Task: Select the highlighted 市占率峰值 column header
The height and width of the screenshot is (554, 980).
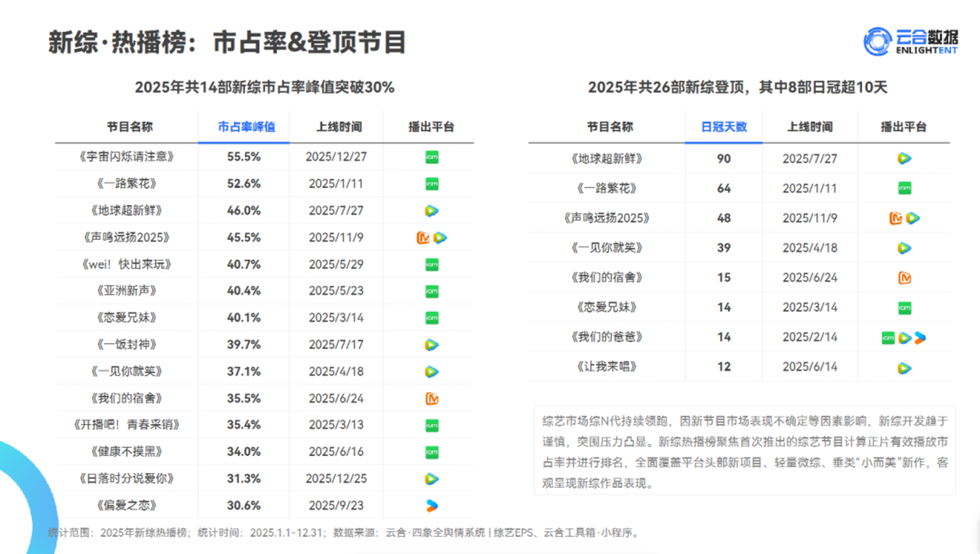Action: click(244, 127)
